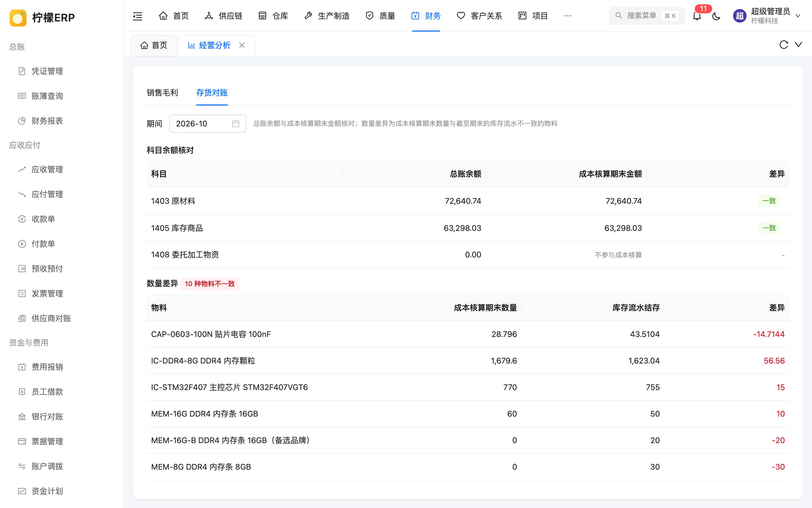The width and height of the screenshot is (812, 508).
Task: Switch to the 销售毛利 tab
Action: (x=162, y=93)
